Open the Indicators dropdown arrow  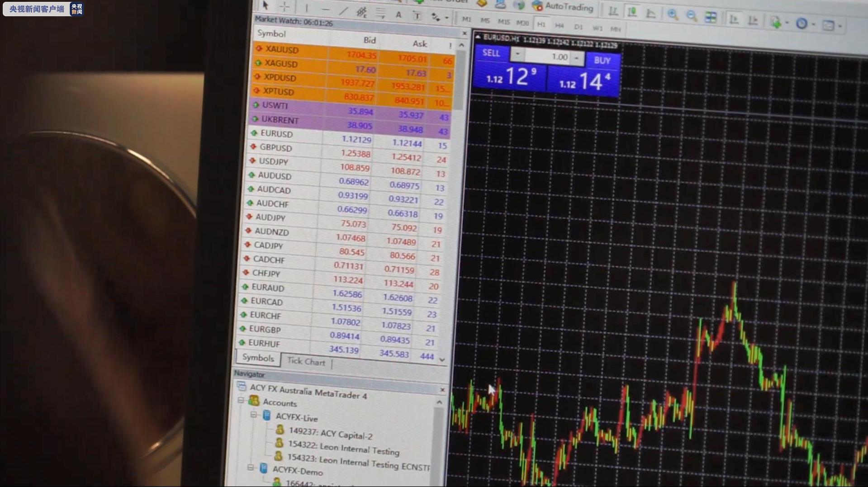787,23
